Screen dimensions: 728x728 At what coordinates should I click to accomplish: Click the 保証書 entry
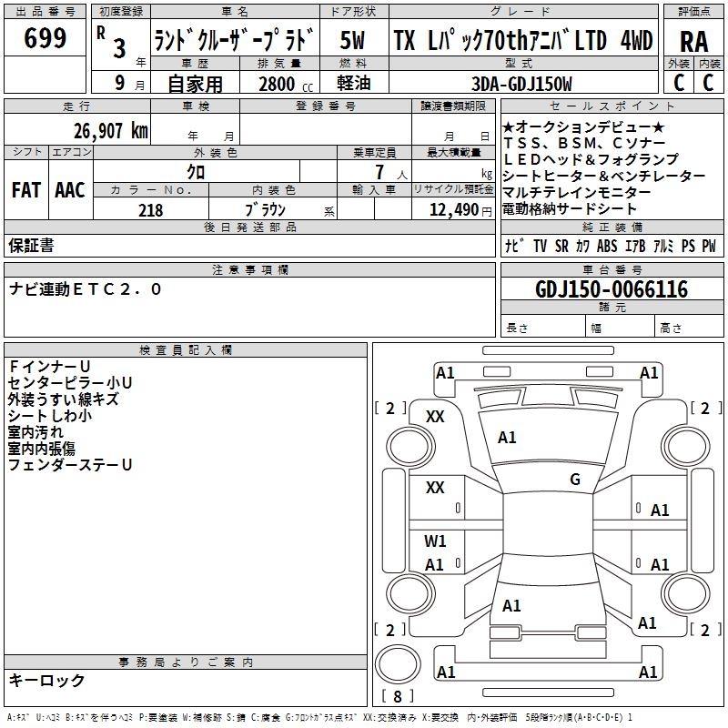tap(32, 246)
